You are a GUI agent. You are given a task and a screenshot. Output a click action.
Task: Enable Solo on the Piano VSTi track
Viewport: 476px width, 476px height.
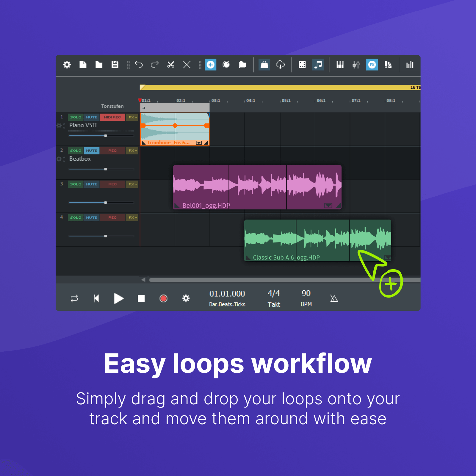[76, 117]
